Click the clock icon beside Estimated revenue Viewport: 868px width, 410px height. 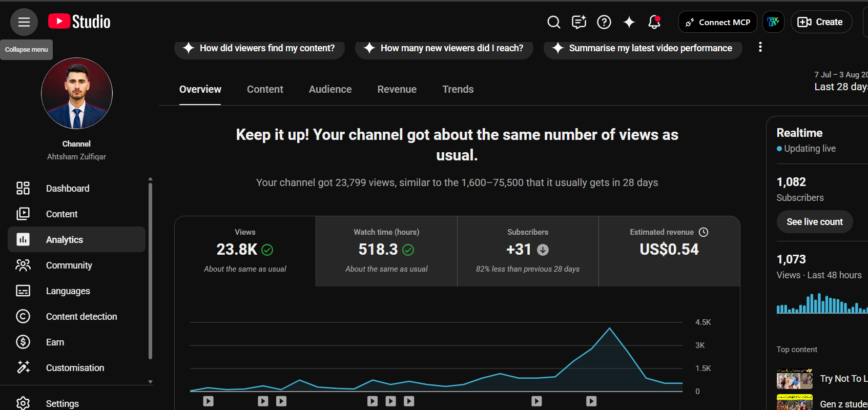704,232
